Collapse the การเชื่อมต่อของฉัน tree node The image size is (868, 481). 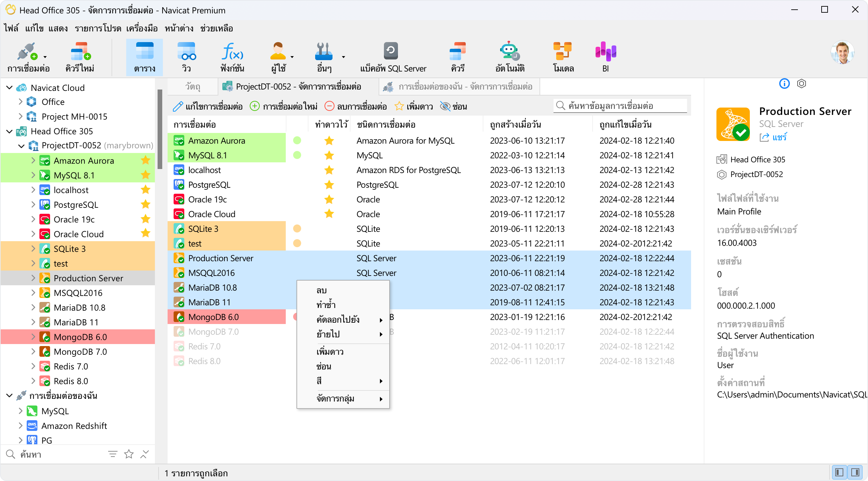(9, 396)
